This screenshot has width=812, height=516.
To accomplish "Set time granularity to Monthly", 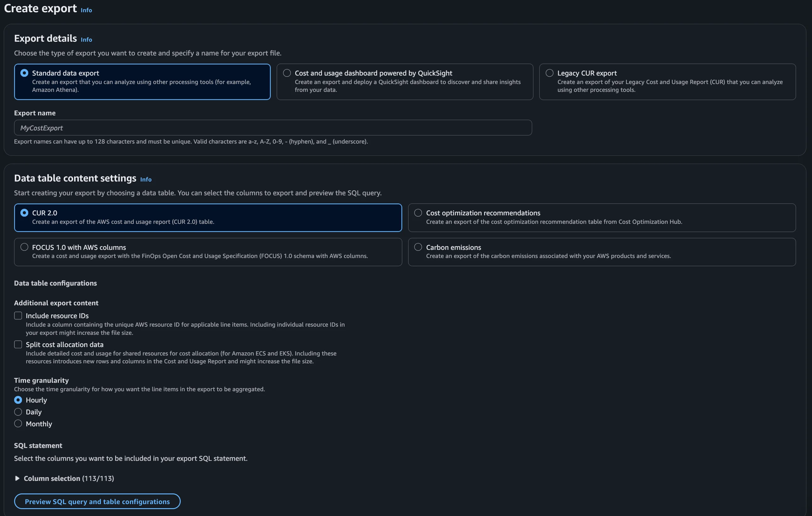I will click(x=18, y=424).
